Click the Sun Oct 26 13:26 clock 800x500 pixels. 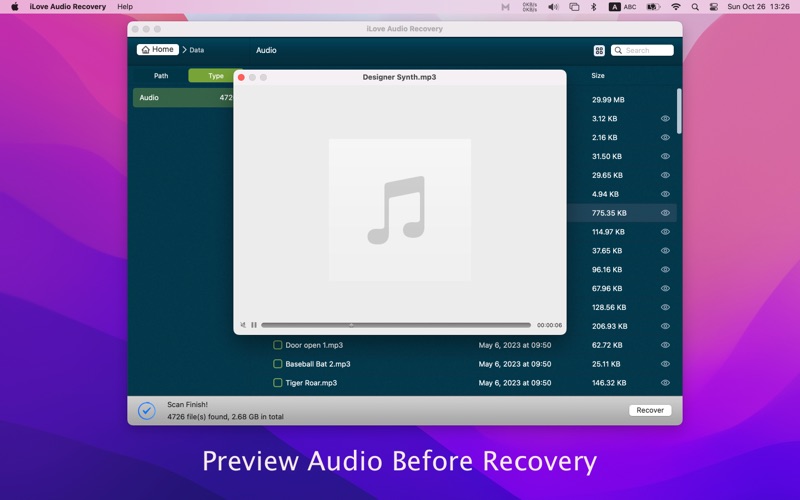click(x=758, y=7)
